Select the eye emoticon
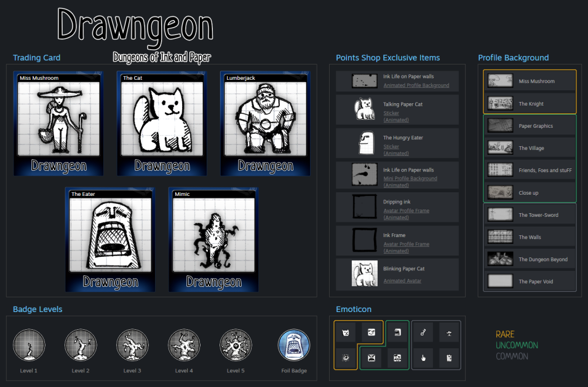This screenshot has height=387, width=588. (346, 358)
